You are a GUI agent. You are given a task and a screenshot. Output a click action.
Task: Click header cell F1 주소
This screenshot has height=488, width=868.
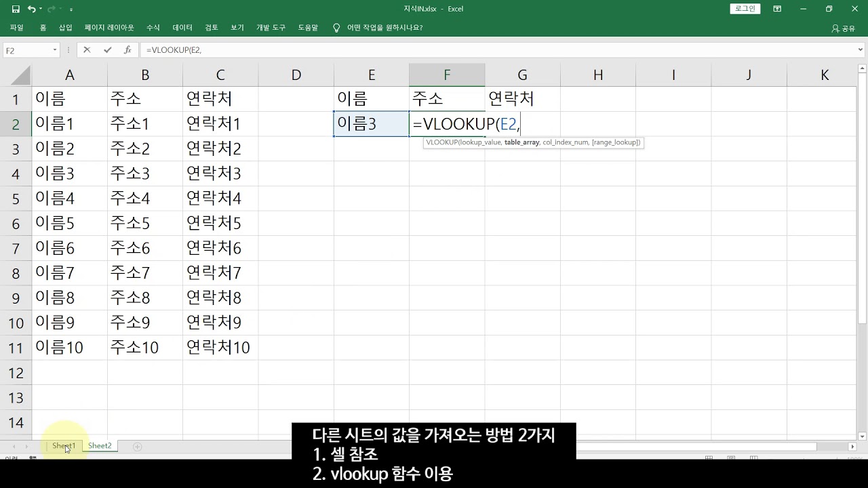tap(447, 99)
